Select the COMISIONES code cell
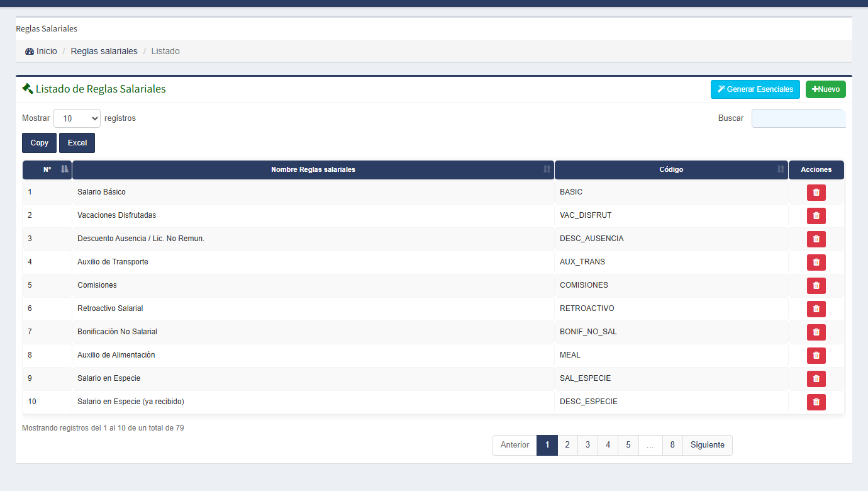The width and height of the screenshot is (868, 491). tap(671, 285)
